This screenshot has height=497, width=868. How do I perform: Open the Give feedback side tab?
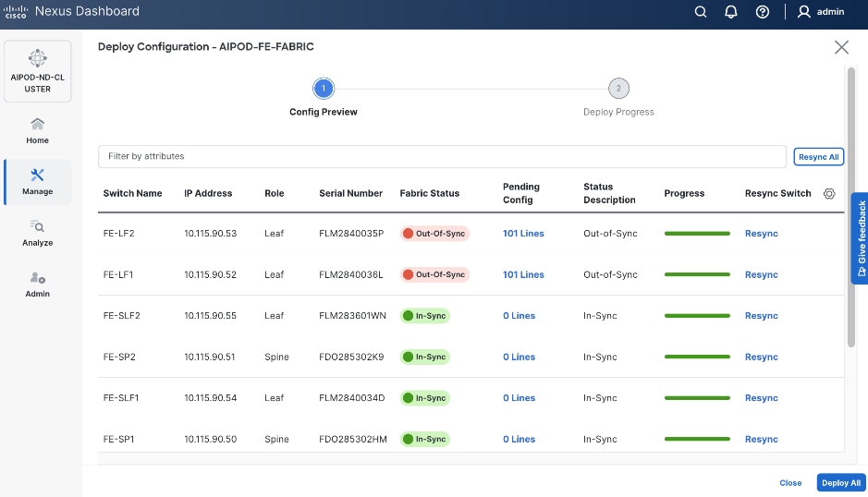[860, 239]
